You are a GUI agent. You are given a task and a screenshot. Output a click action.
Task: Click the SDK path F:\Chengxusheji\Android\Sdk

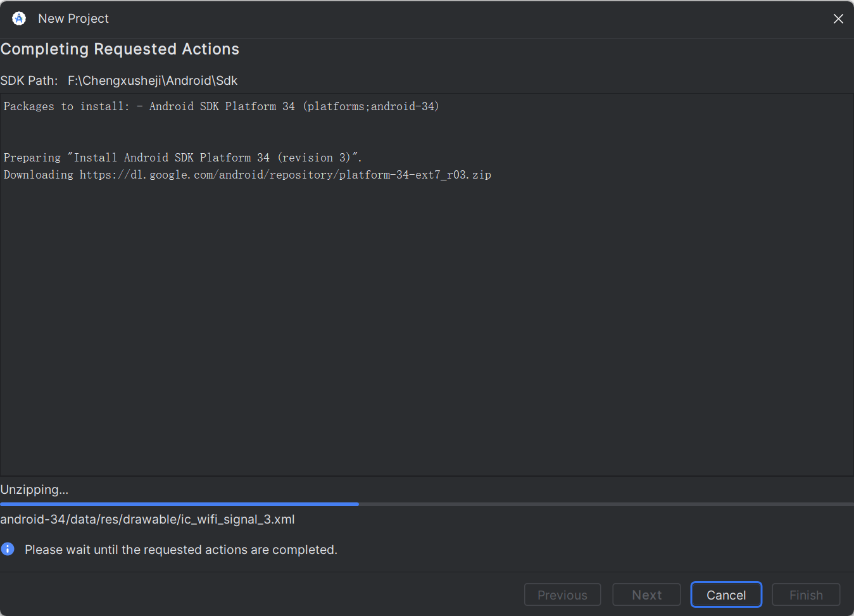(x=153, y=80)
